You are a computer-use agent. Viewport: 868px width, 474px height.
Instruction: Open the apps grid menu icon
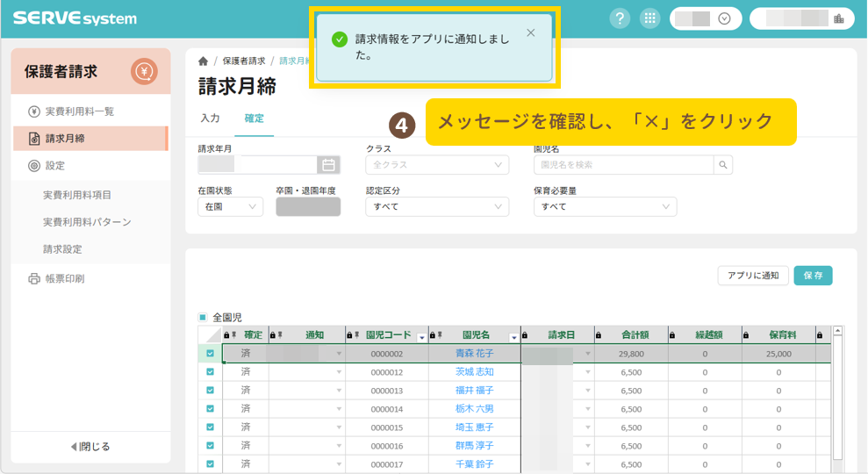[649, 18]
